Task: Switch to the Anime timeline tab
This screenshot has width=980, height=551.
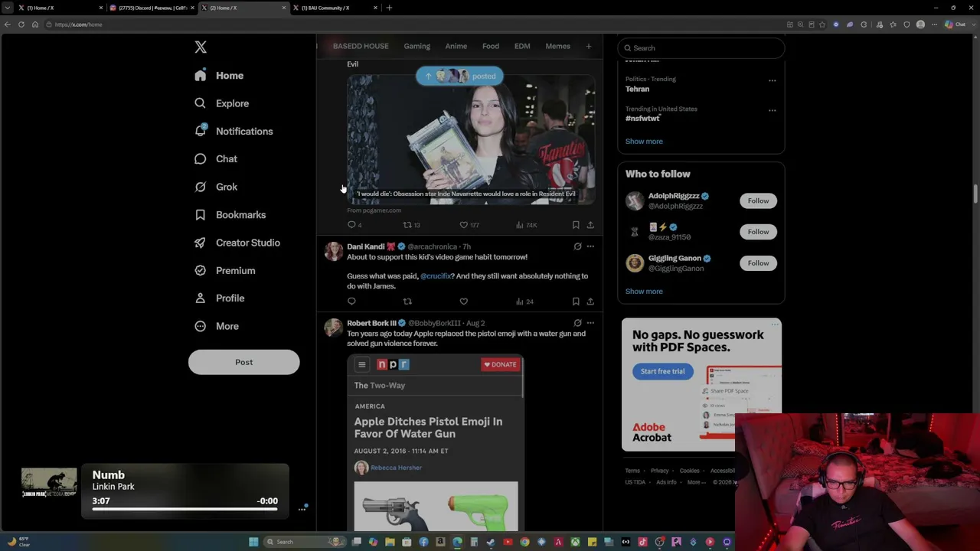Action: (x=456, y=46)
